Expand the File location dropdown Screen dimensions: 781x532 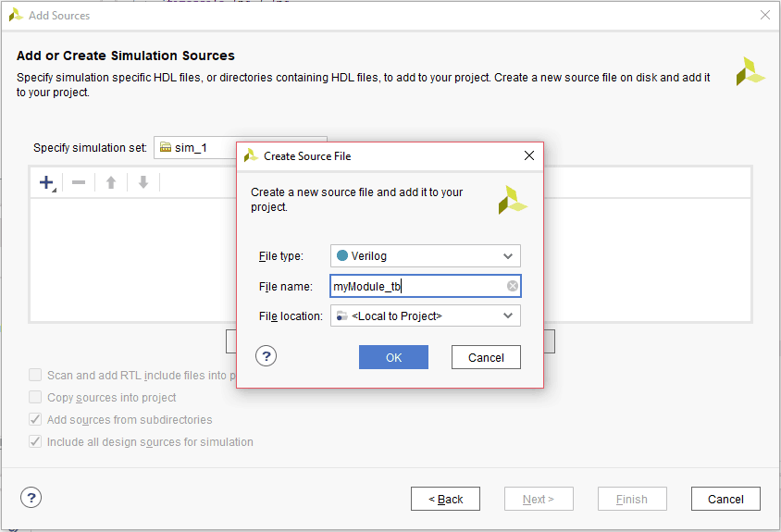click(x=507, y=316)
